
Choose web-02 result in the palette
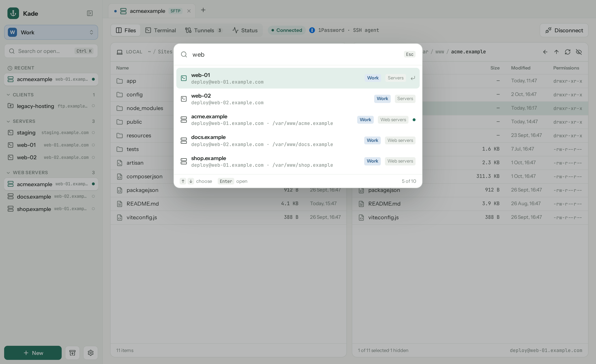pos(298,99)
